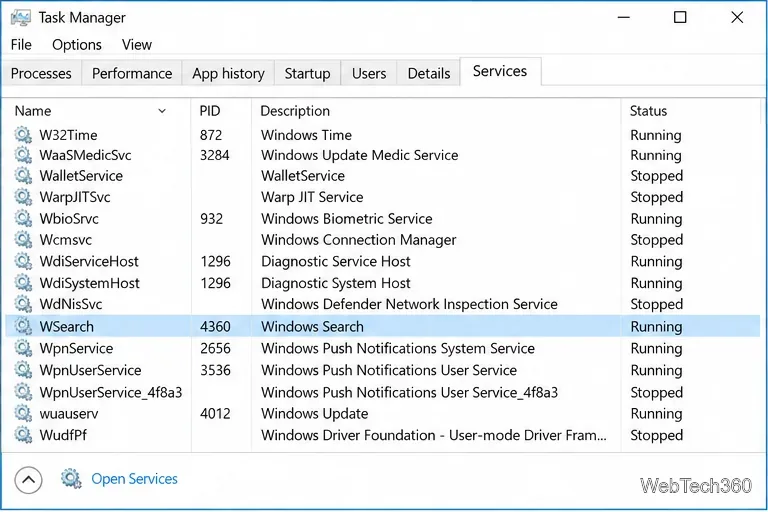This screenshot has width=768, height=512.
Task: Click PID 3284 of WaaSMedicSvc
Action: [215, 155]
